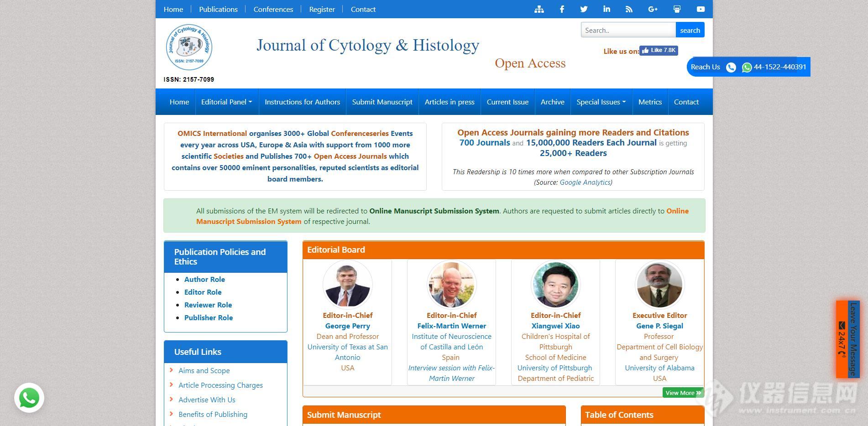Open Register in the top bar

[322, 9]
